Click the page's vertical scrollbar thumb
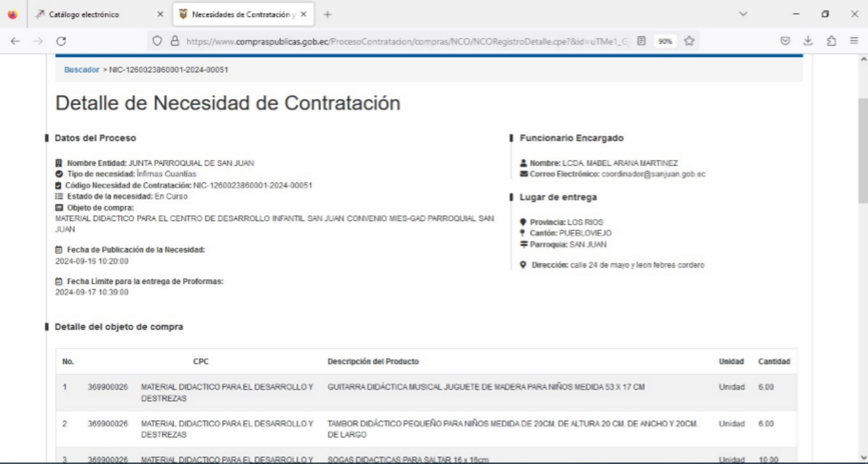 click(862, 149)
